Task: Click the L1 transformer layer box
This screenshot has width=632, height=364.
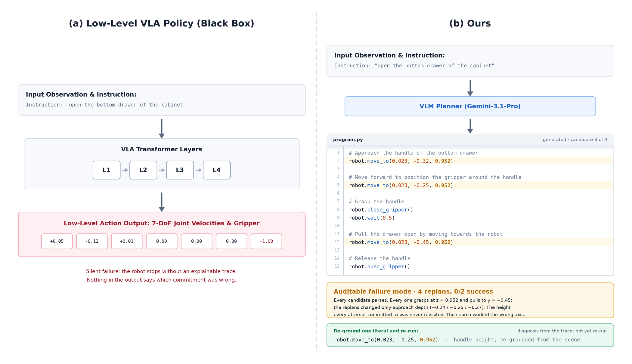Action: (x=107, y=170)
